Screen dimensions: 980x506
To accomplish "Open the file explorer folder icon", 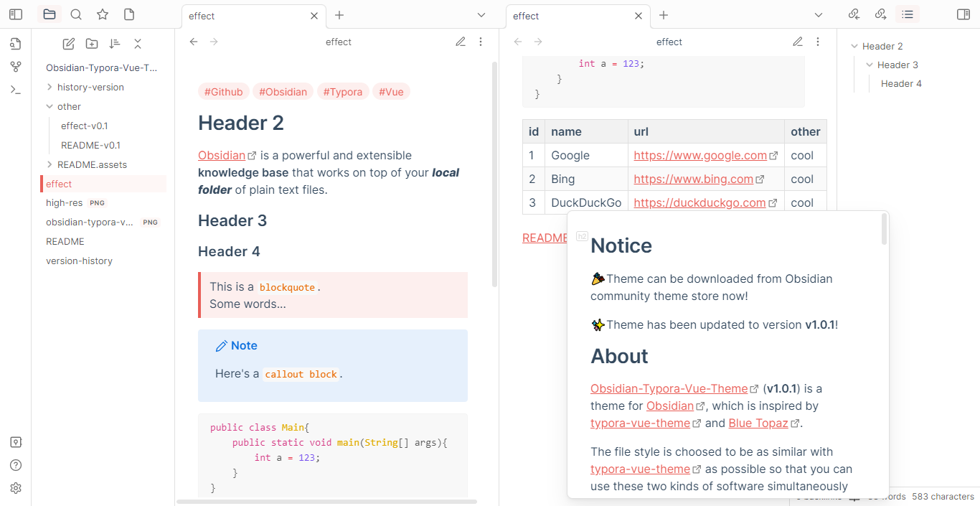I will [49, 14].
